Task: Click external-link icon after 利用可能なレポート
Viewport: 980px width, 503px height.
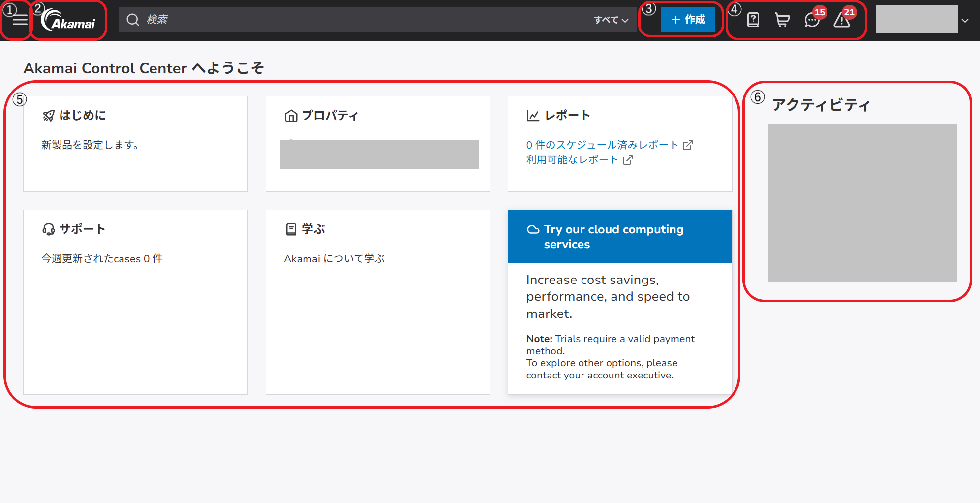Action: coord(628,160)
